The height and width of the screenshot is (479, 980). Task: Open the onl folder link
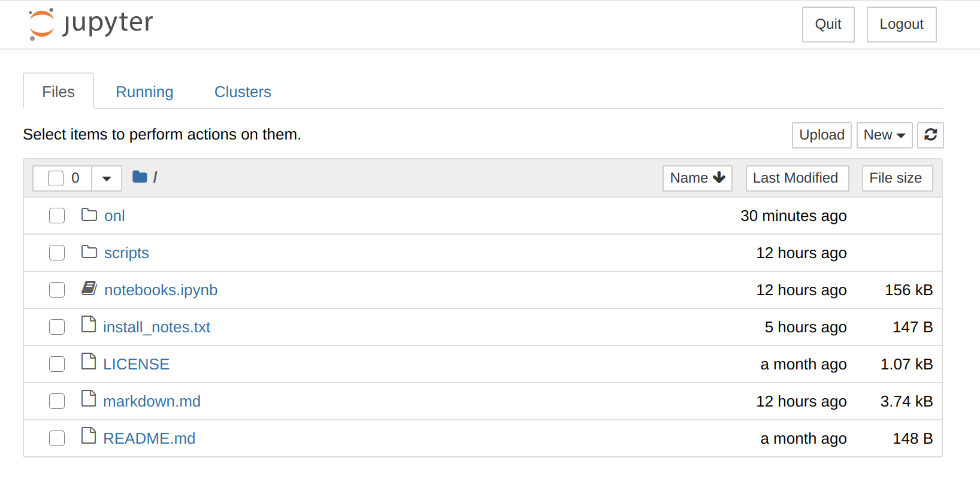[x=114, y=216]
